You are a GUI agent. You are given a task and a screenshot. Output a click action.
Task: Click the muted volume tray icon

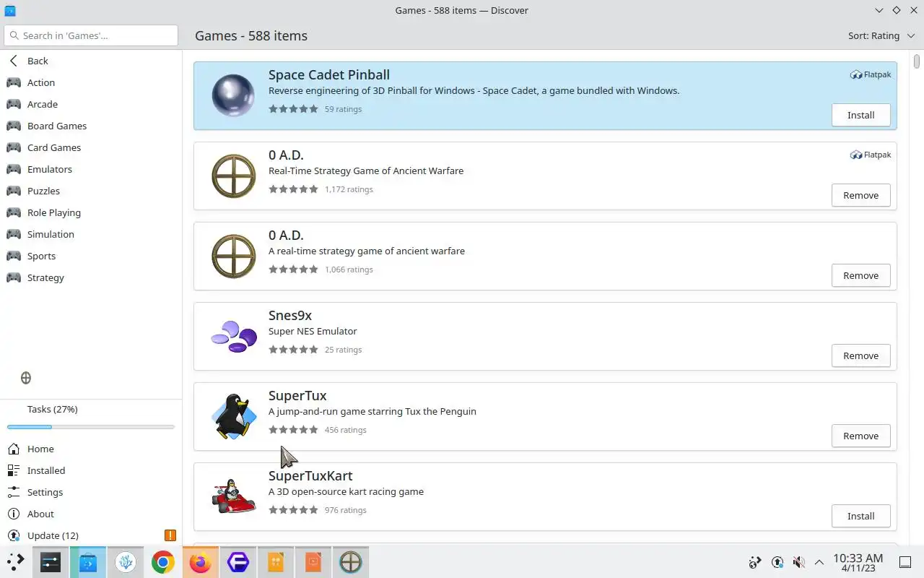798,562
